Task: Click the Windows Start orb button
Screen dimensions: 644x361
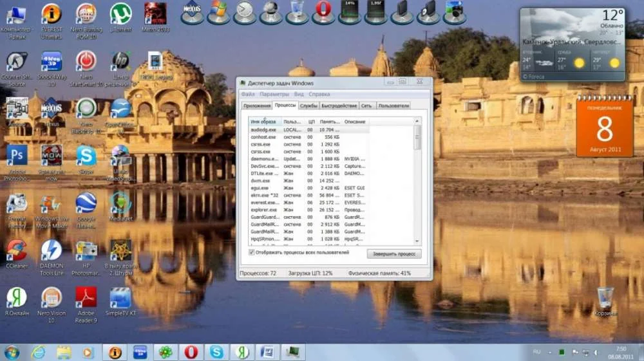Action: [12, 352]
